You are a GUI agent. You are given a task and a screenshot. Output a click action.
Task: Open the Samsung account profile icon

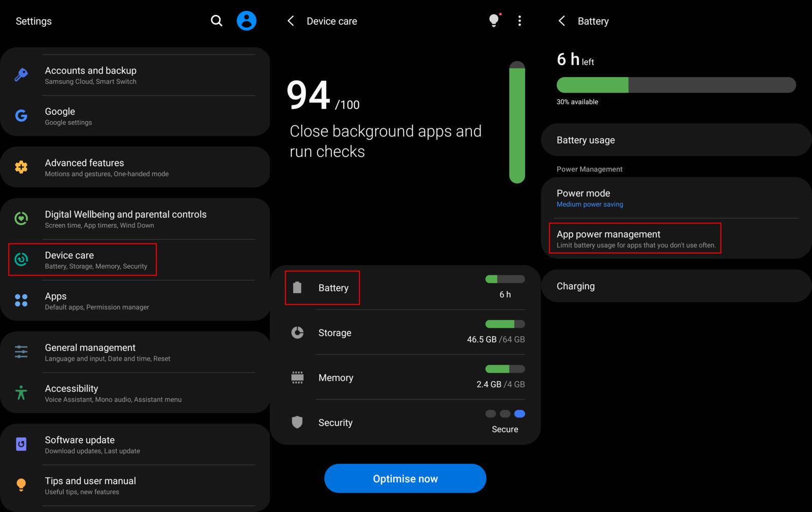[247, 21]
